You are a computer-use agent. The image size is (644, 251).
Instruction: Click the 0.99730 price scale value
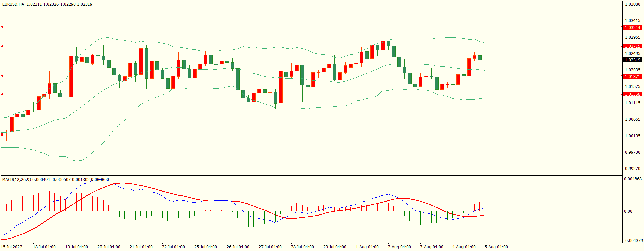[x=633, y=152]
